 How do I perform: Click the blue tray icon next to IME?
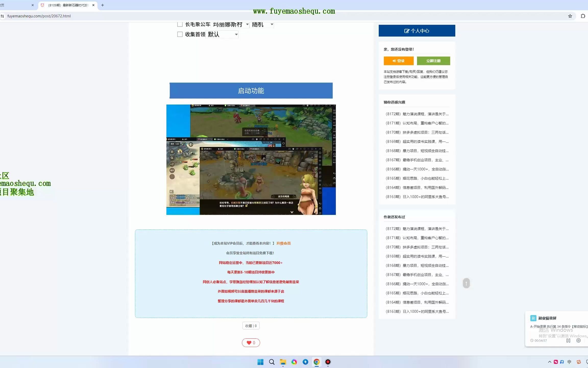coord(562,362)
